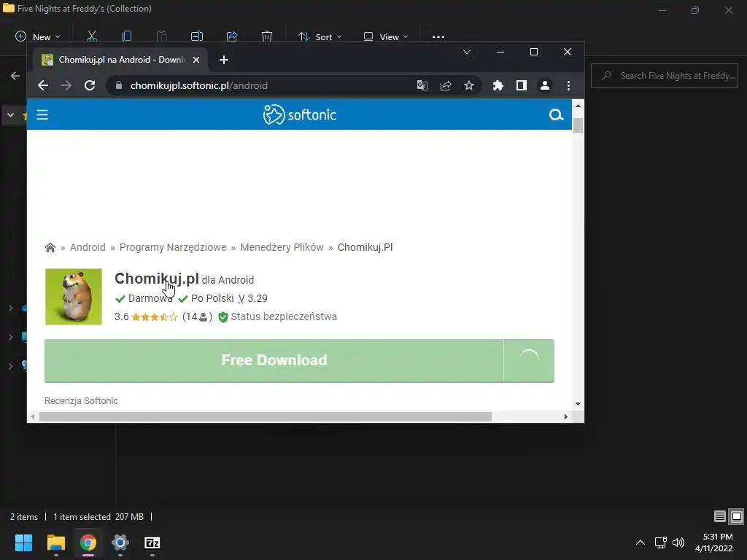
Task: Open the 7-Zip taskbar icon
Action: pos(152,542)
